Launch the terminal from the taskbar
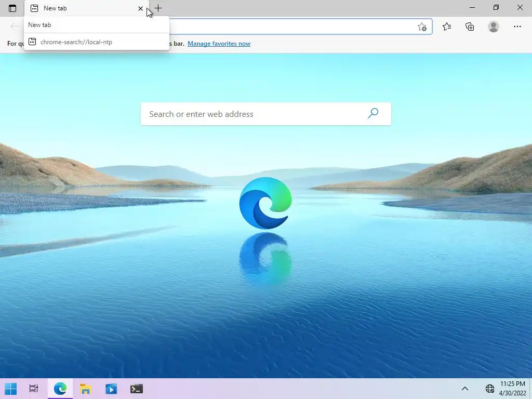 click(x=137, y=389)
